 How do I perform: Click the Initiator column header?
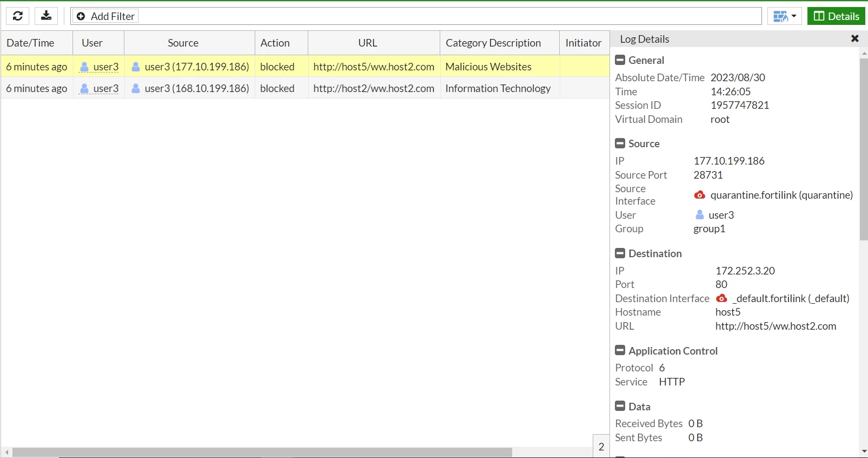pyautogui.click(x=584, y=43)
